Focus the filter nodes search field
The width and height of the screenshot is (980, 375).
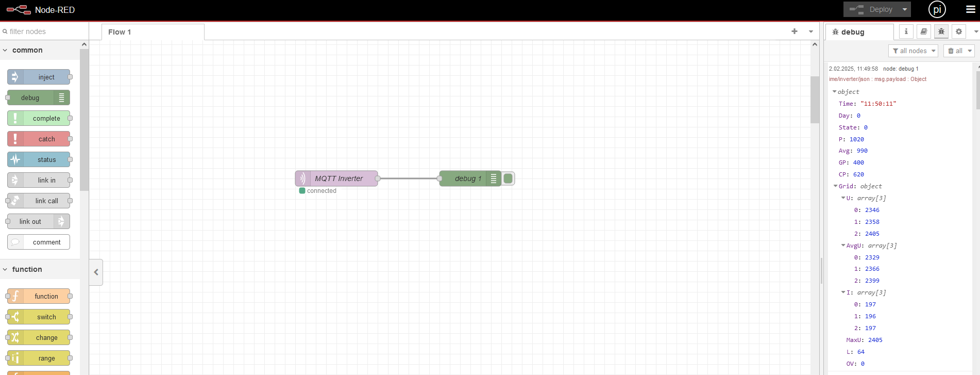pos(44,31)
